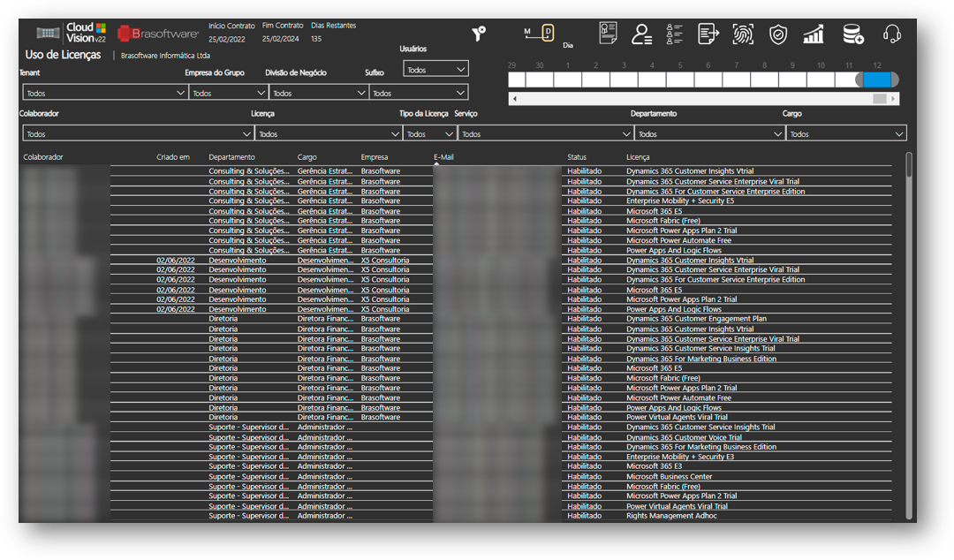Image resolution: width=954 pixels, height=560 pixels.
Task: Open the shield security check icon
Action: point(777,34)
